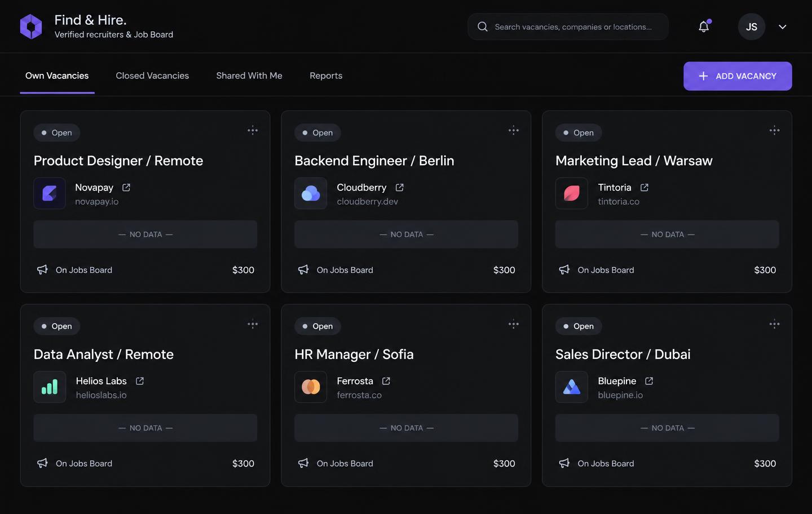Open the Backend Engineer / Berlin vacancy
812x514 pixels.
point(374,161)
